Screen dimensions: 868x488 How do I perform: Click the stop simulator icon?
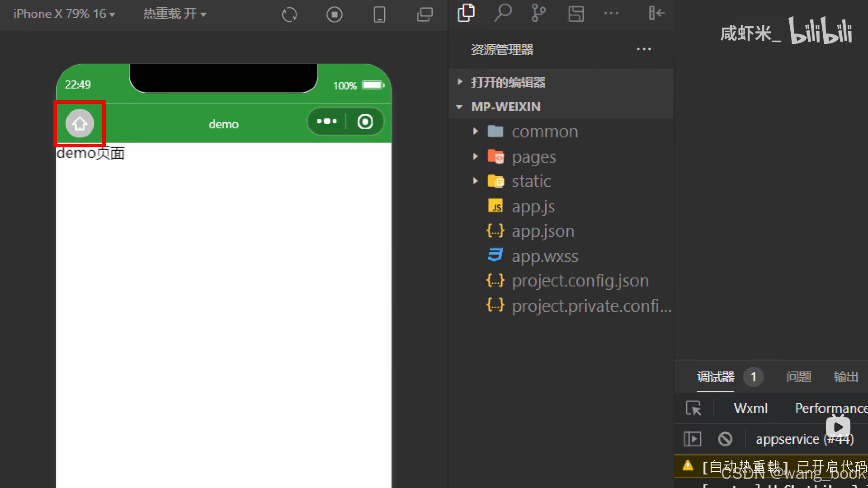(x=335, y=14)
